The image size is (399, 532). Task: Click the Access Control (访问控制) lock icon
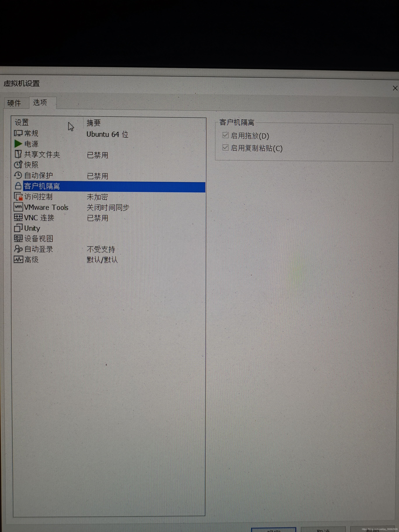point(18,197)
